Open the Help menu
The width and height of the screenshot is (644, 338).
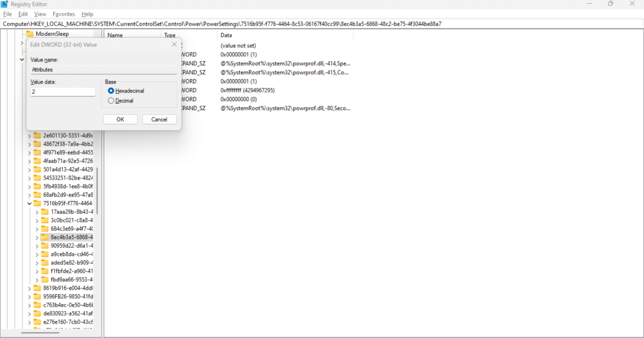pyautogui.click(x=87, y=14)
